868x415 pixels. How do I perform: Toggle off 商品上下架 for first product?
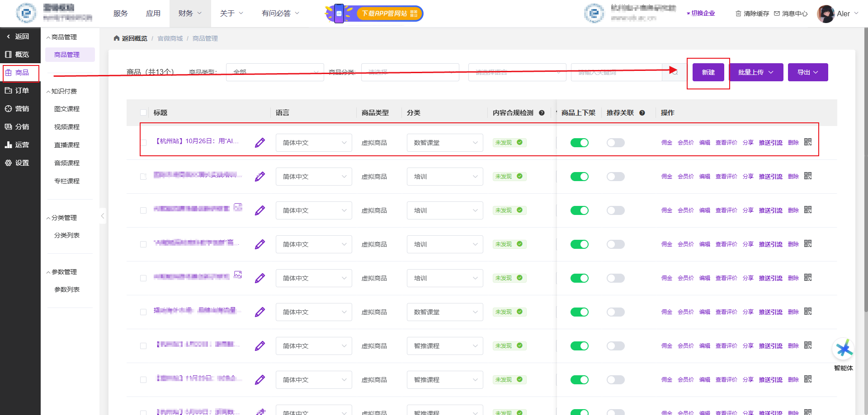(x=579, y=143)
